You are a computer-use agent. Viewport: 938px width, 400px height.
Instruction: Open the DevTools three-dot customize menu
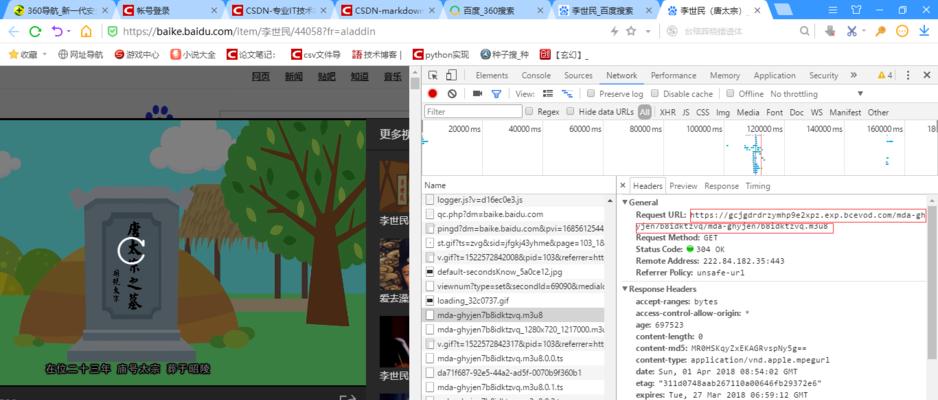908,75
